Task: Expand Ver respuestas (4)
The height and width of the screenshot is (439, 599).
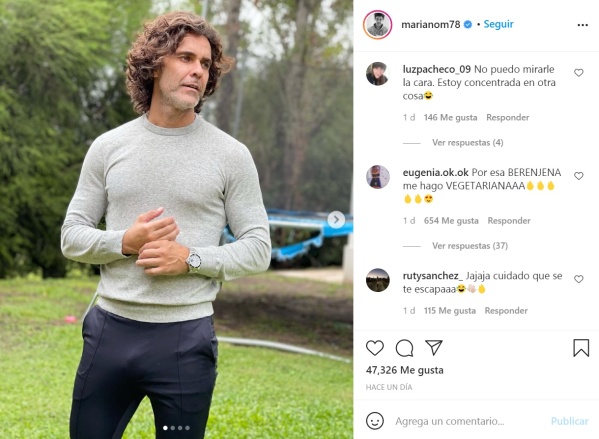Action: 468,143
